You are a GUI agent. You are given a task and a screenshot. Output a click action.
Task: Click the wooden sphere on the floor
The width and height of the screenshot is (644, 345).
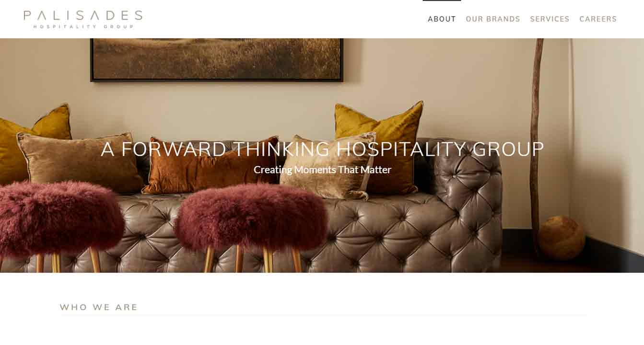pyautogui.click(x=562, y=238)
